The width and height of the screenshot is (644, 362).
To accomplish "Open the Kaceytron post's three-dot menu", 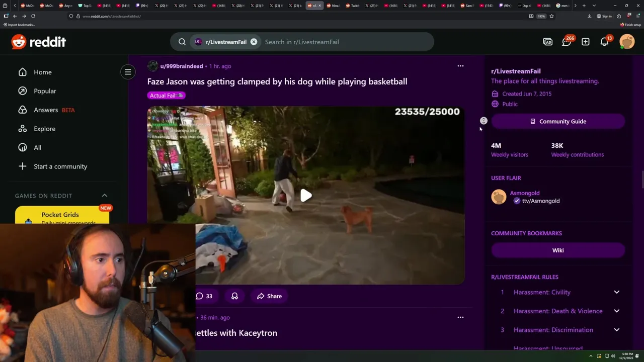I will click(460, 317).
